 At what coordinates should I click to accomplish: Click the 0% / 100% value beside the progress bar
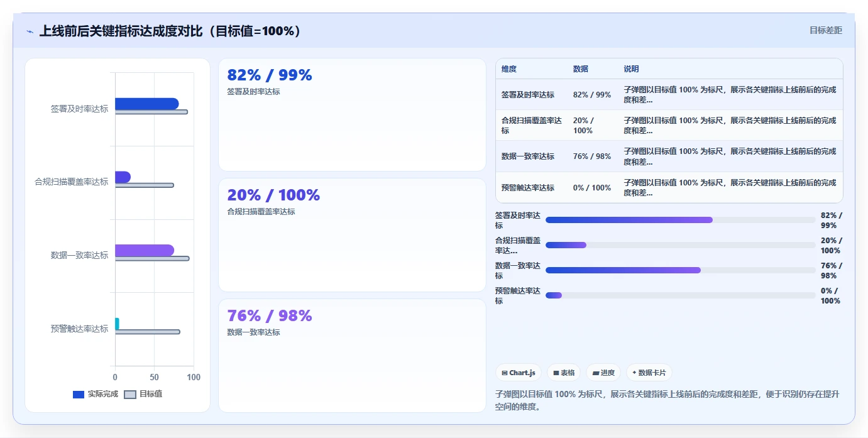(830, 295)
